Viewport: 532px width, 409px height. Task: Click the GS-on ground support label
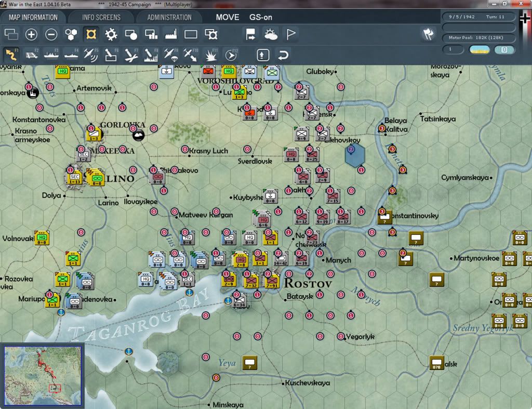click(x=261, y=17)
